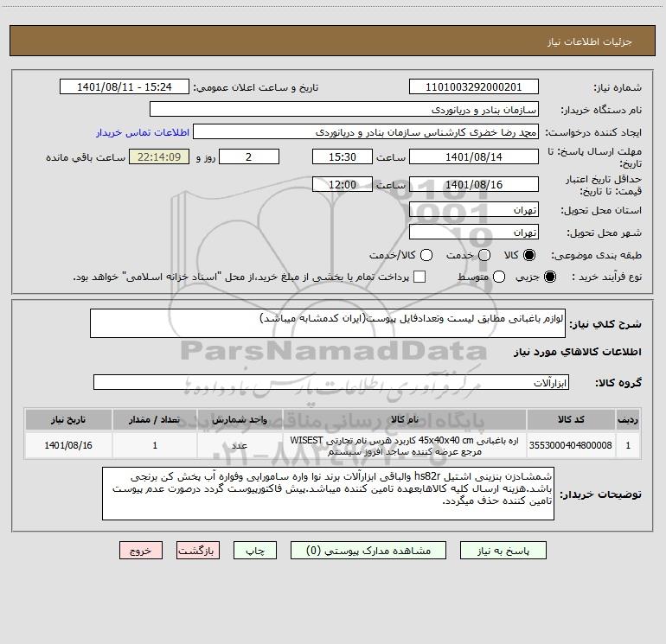Click the چاپ print button
The width and height of the screenshot is (666, 644).
coord(255,550)
